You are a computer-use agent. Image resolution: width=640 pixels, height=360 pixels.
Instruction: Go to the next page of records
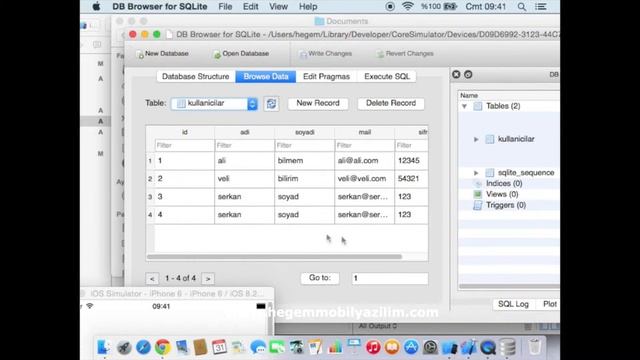208,279
